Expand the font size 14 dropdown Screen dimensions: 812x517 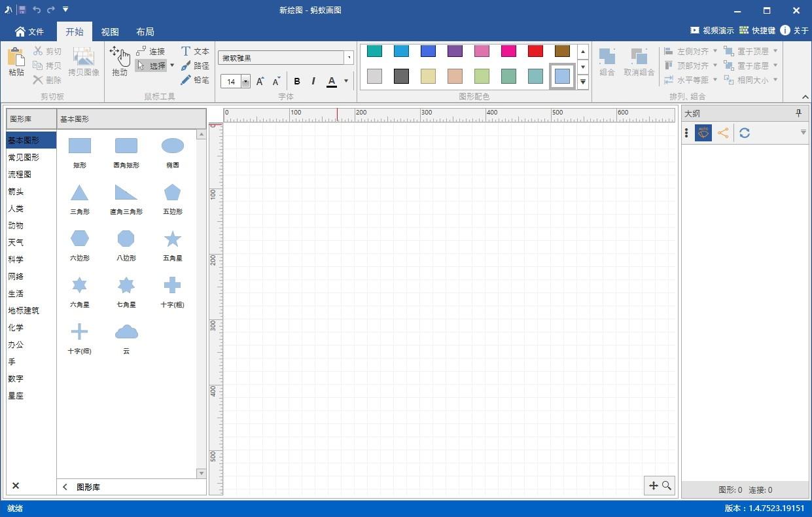tap(245, 82)
